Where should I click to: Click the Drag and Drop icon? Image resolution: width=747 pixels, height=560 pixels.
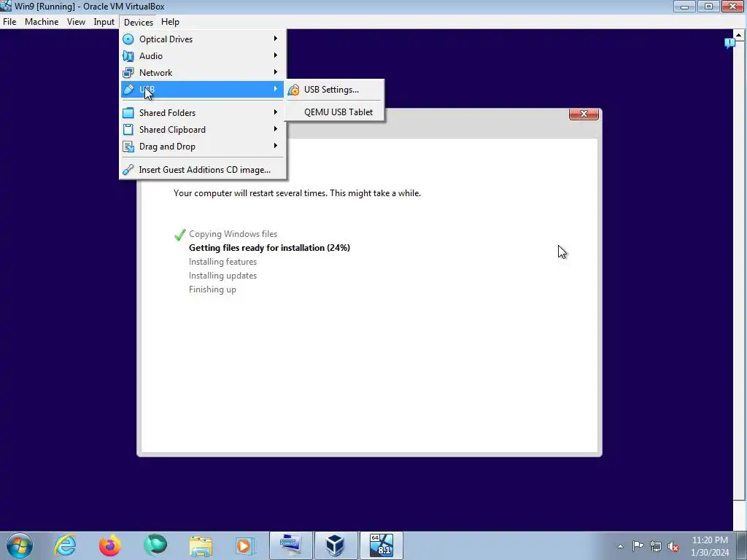coord(128,146)
